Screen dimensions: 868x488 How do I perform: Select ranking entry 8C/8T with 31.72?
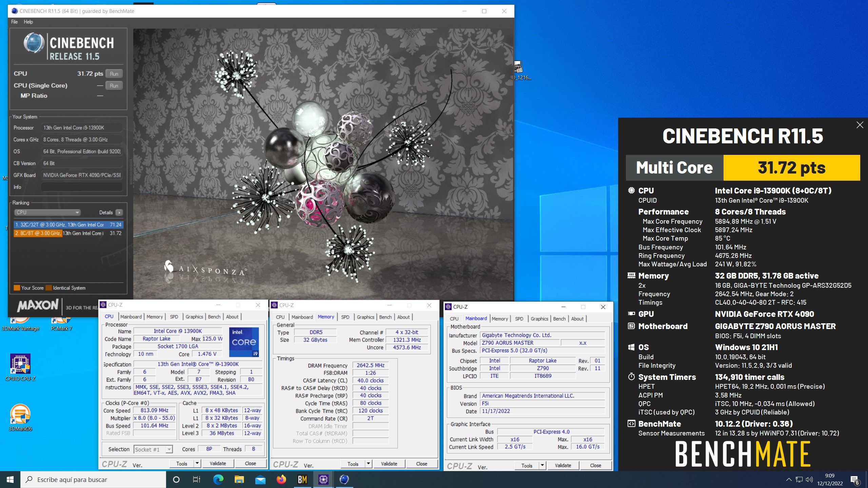click(x=68, y=233)
